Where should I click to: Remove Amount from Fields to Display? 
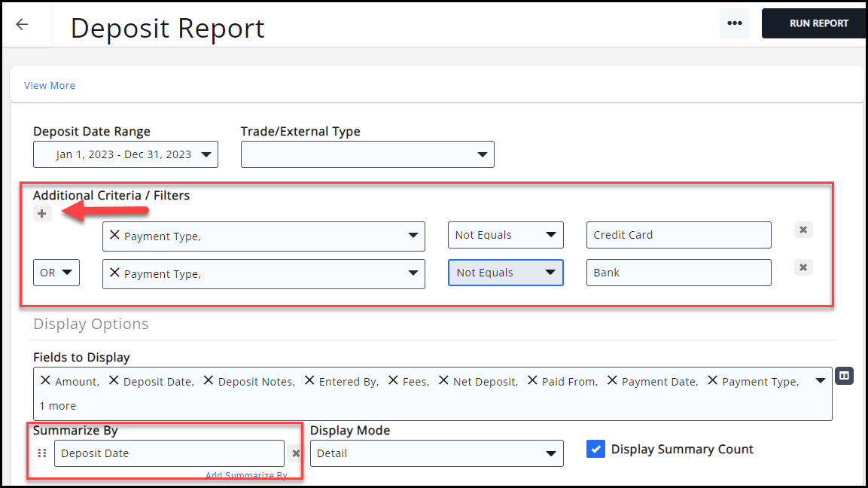(x=46, y=381)
